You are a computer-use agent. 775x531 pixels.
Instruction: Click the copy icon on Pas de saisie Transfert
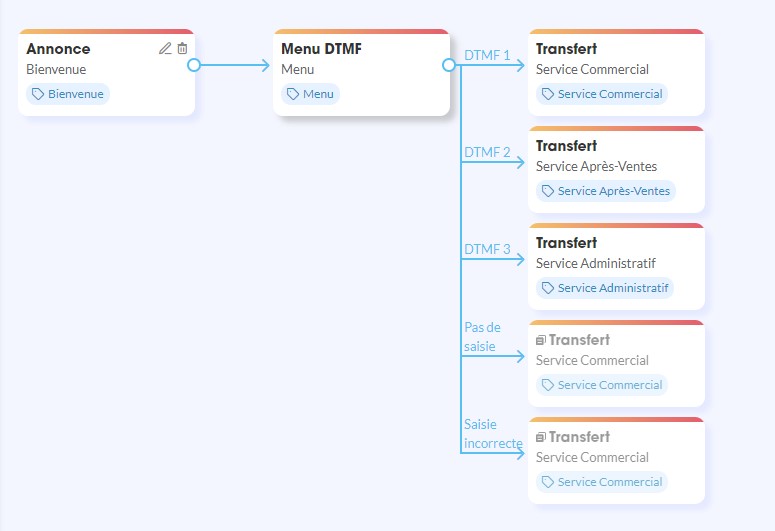[541, 341]
